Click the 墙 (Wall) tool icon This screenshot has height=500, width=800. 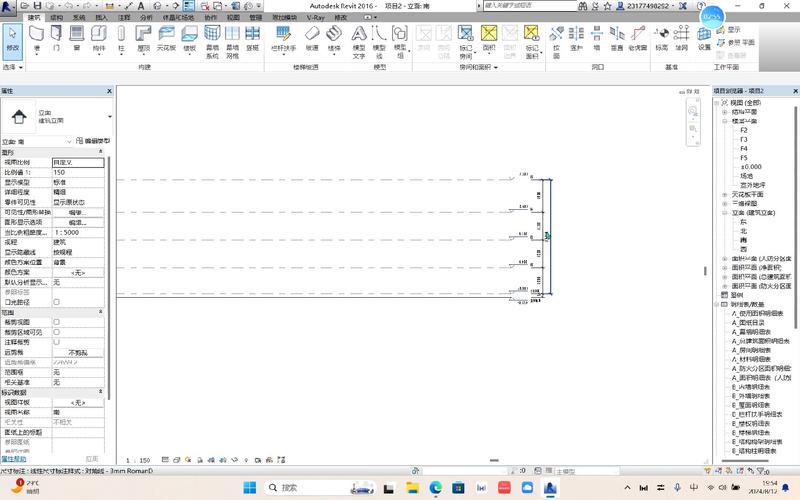click(38, 39)
